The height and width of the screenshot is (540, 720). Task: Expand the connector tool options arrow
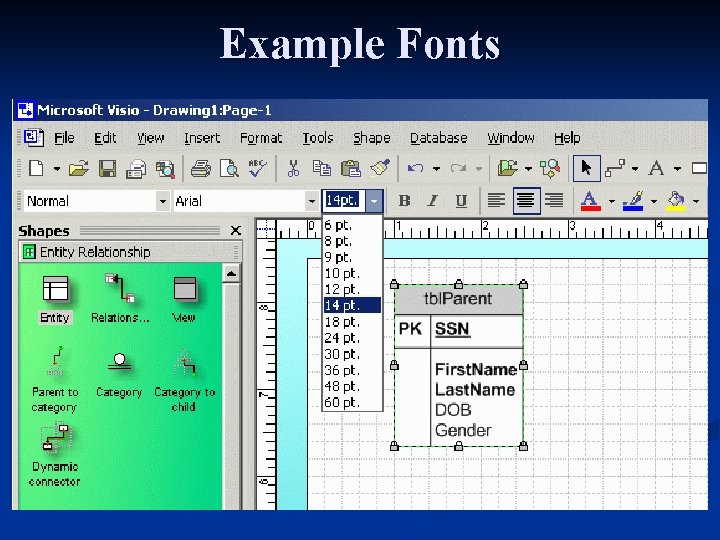click(x=635, y=169)
